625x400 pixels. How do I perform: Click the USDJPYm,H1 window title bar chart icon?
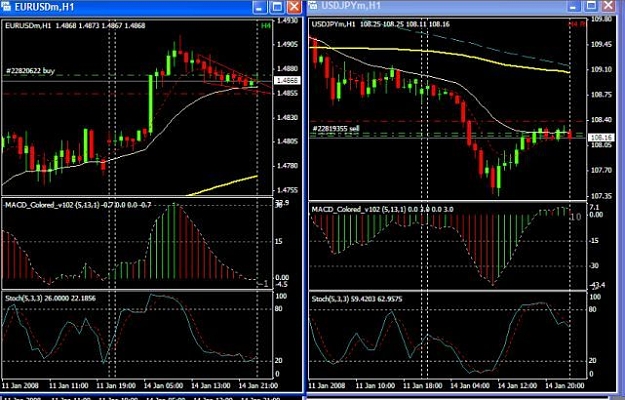click(x=313, y=5)
